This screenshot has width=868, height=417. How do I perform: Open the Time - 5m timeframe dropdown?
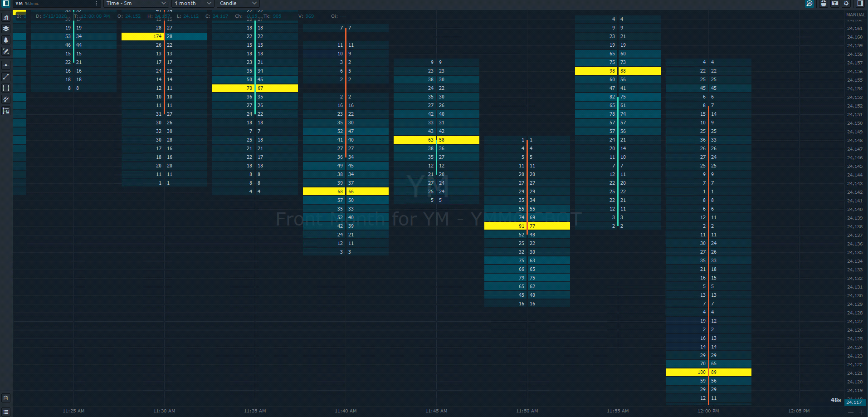[135, 3]
